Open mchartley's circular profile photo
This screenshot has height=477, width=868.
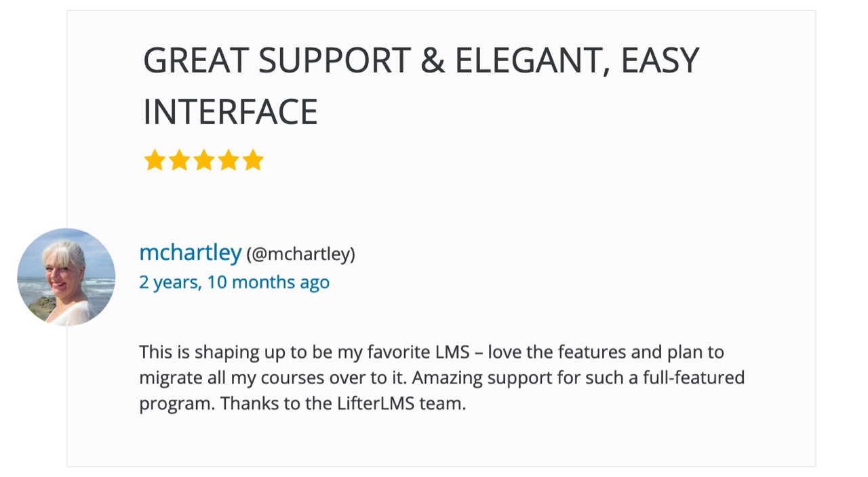tap(66, 277)
